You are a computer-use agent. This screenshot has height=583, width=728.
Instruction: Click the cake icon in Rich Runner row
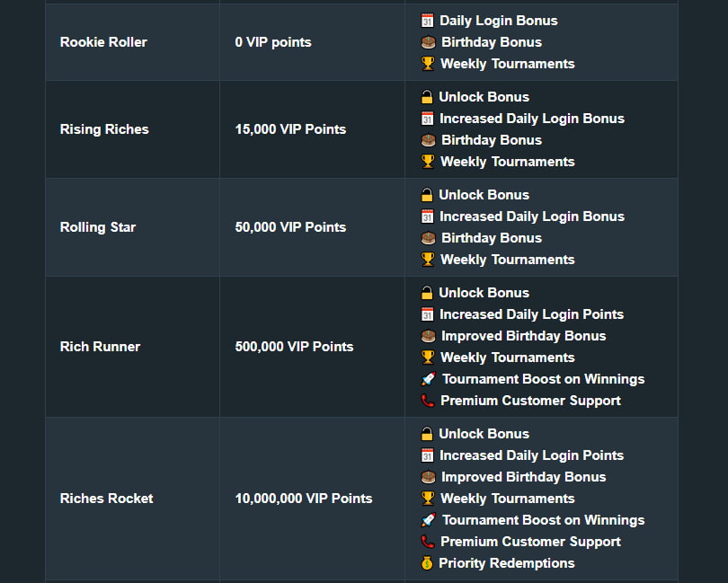click(428, 336)
